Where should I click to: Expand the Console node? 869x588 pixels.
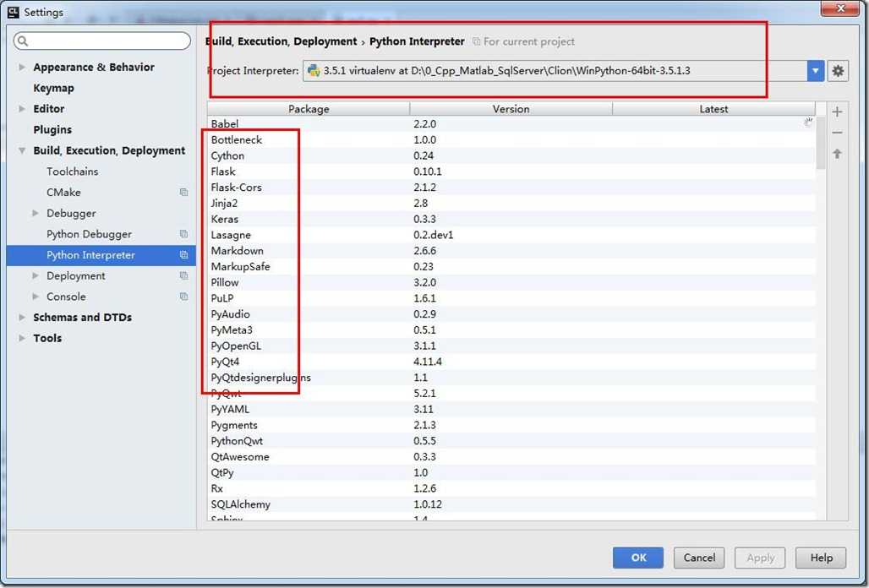coord(36,297)
